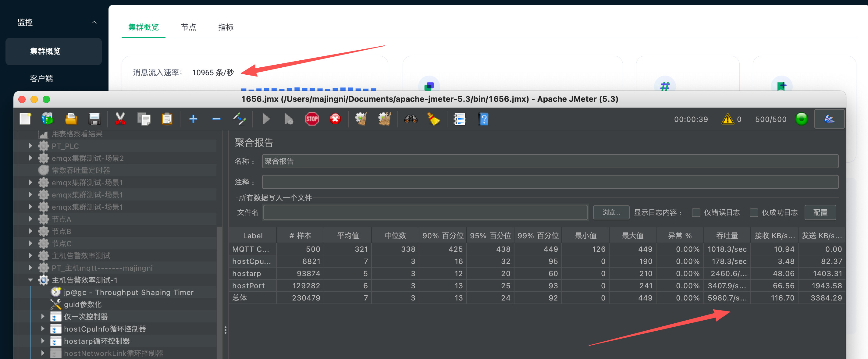Expand the PT_PLC tree node

point(31,146)
